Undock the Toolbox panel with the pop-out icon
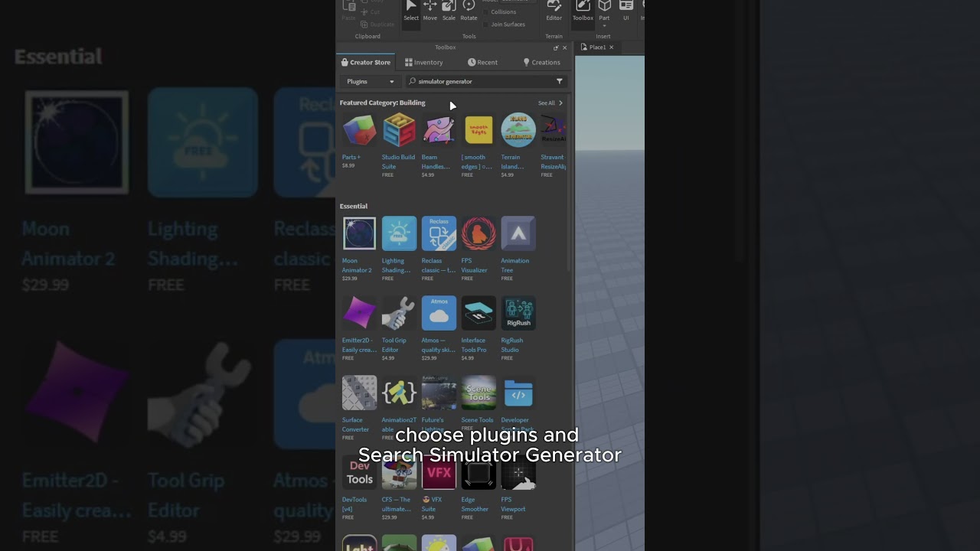This screenshot has width=980, height=551. click(x=556, y=47)
